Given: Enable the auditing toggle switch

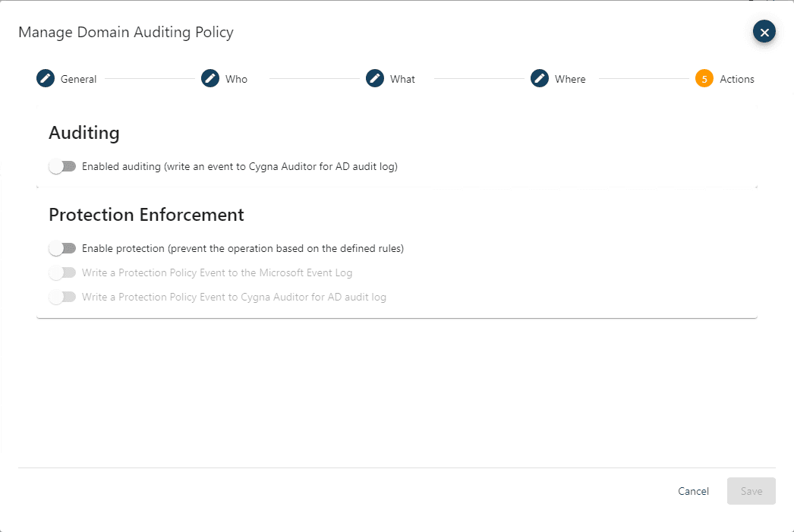Looking at the screenshot, I should click(x=62, y=165).
